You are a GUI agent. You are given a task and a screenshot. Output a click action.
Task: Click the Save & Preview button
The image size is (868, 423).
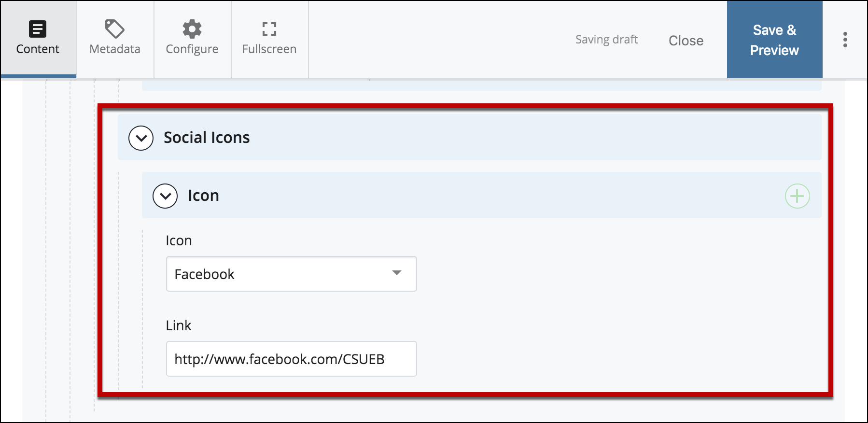coord(774,40)
